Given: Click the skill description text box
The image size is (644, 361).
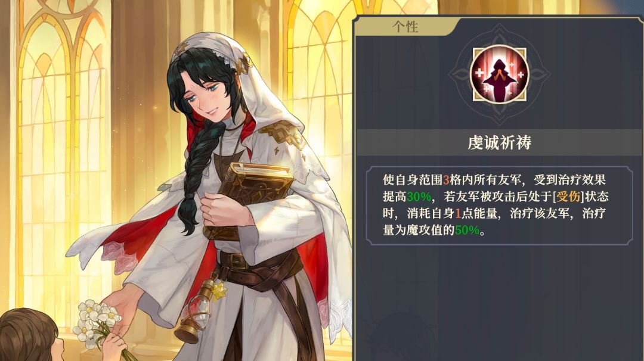Looking at the screenshot, I should [x=500, y=206].
